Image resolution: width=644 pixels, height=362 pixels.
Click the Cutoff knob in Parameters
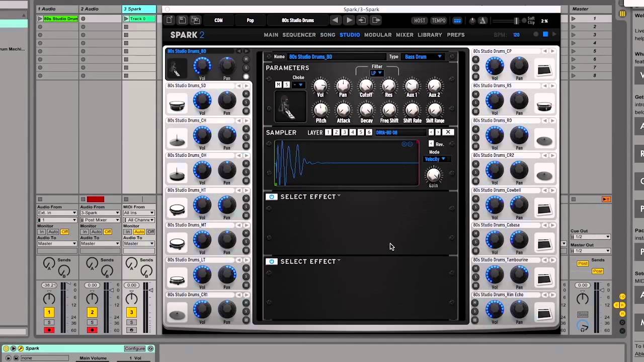366,86
